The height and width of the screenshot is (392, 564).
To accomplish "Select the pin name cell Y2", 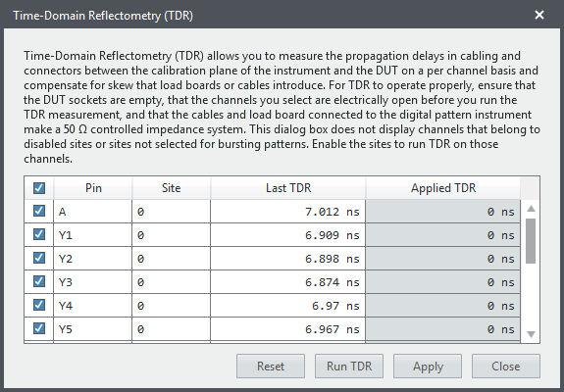I will pos(93,259).
